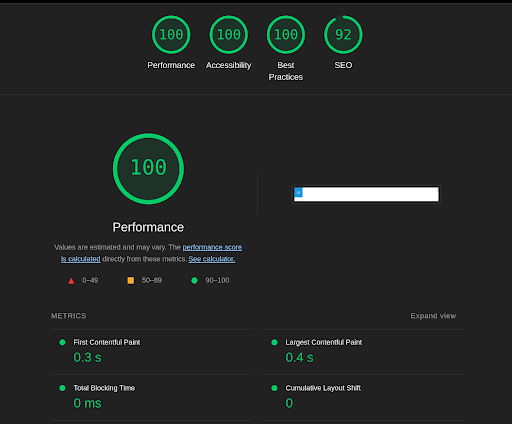Click the green dot beside Largest Contentful Paint
Viewport: 512px width, 424px height.
click(x=274, y=342)
